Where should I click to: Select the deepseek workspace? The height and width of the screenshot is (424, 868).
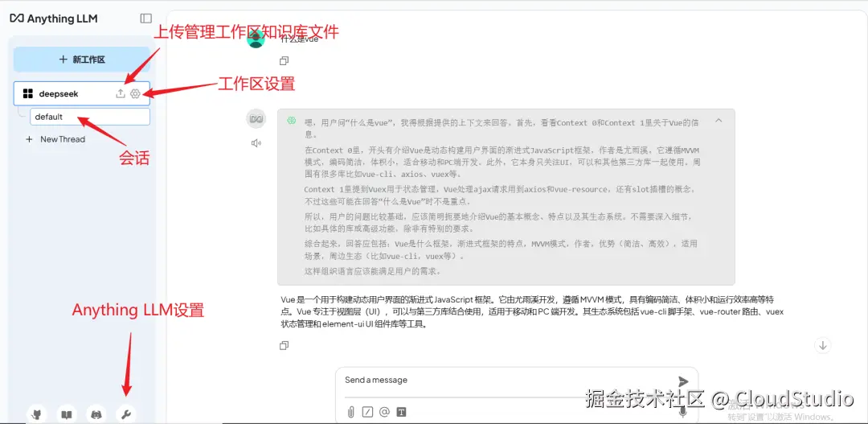(x=82, y=93)
